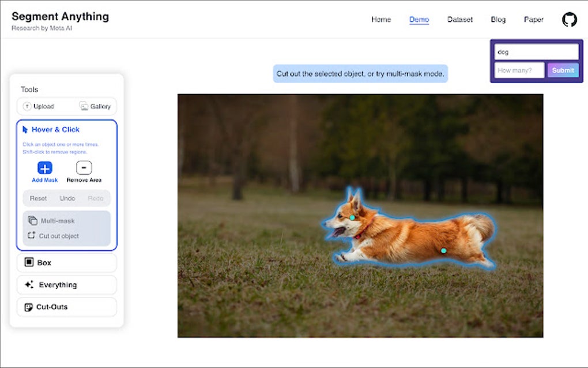Go to the Home page

click(x=381, y=20)
